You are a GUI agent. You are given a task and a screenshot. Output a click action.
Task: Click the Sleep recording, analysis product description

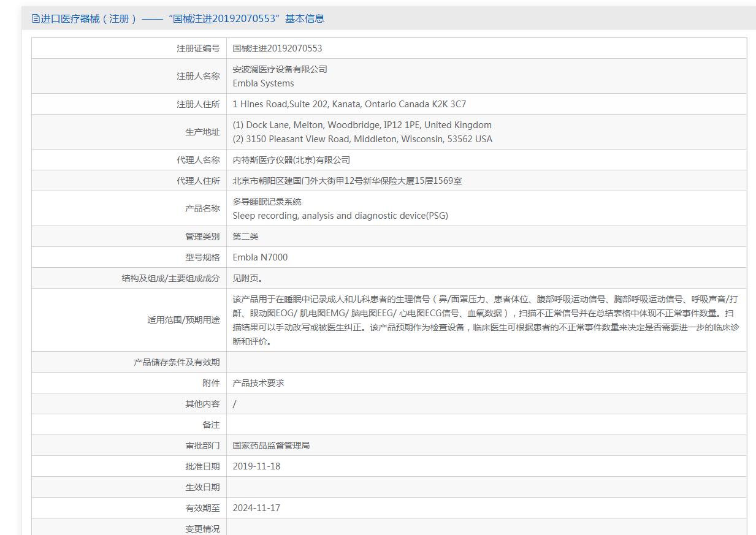click(x=340, y=216)
